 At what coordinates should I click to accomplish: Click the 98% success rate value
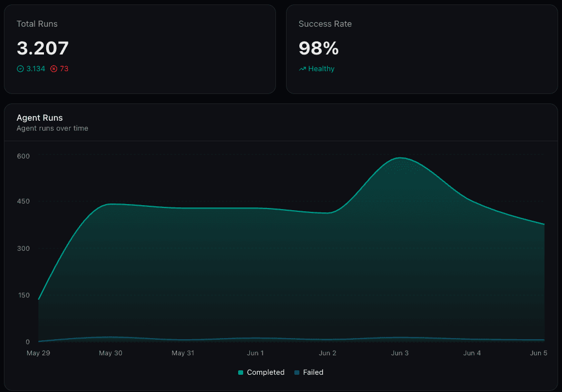[319, 48]
